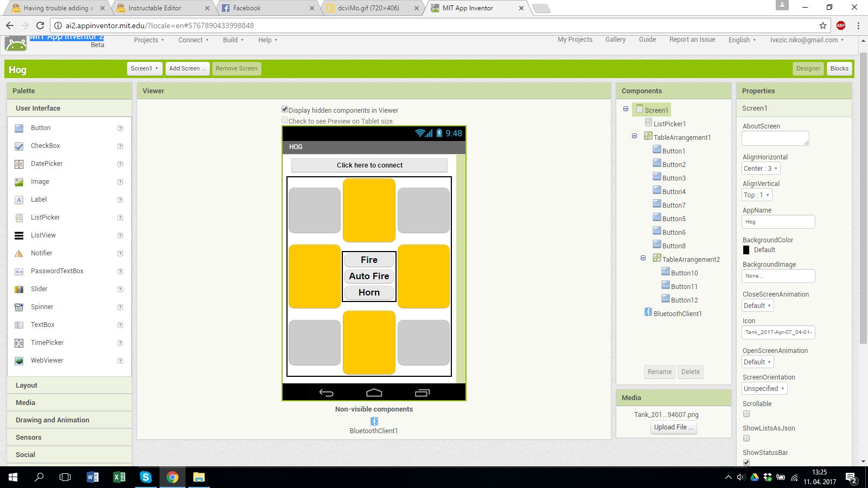
Task: Click the DatePicker palette icon
Action: coord(19,164)
